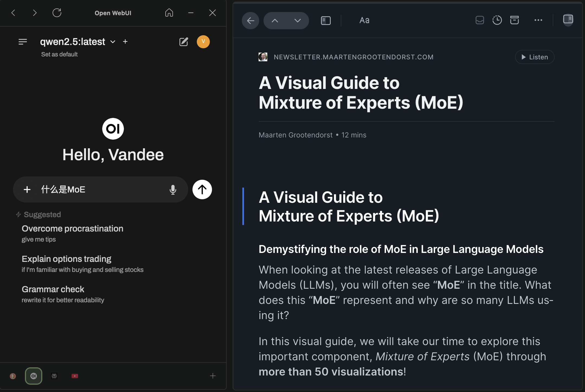Click the home icon in Open WebUI
Screen dimensions: 585x392
click(169, 13)
